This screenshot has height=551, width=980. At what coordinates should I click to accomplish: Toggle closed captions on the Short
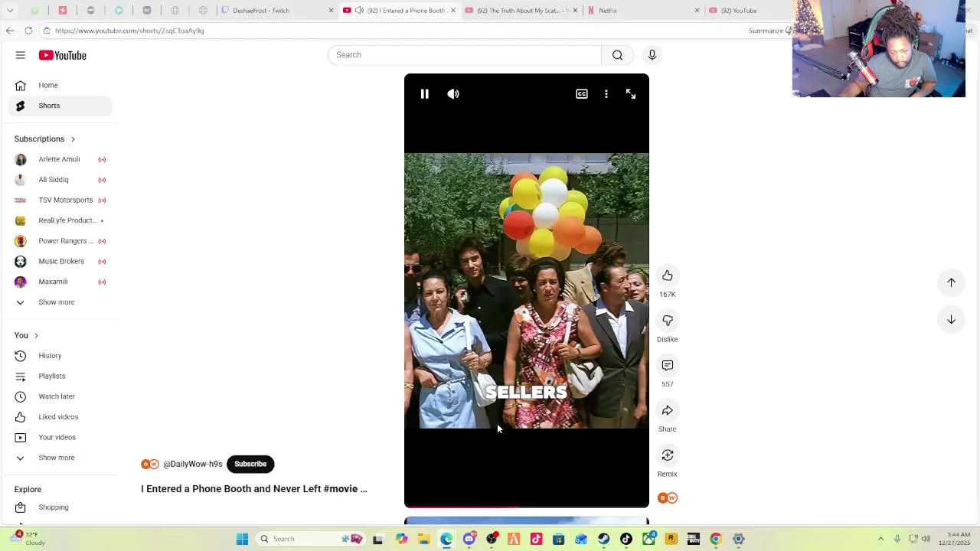click(x=582, y=94)
